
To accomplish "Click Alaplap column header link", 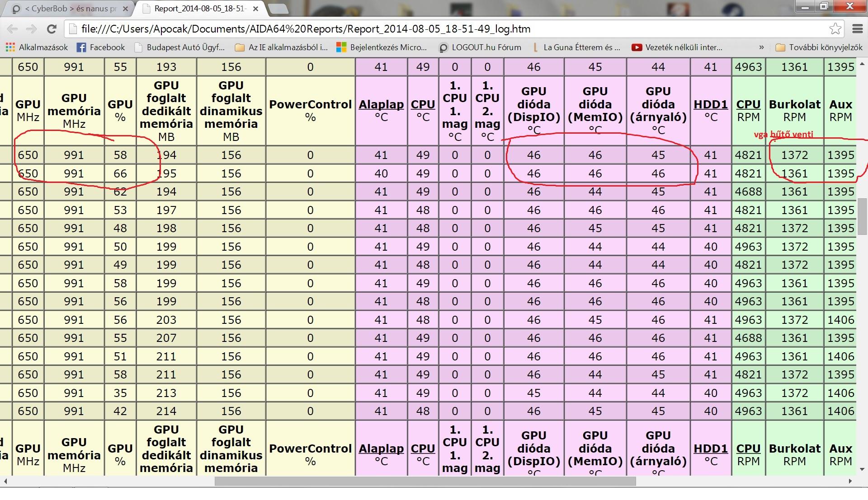I will pyautogui.click(x=381, y=104).
